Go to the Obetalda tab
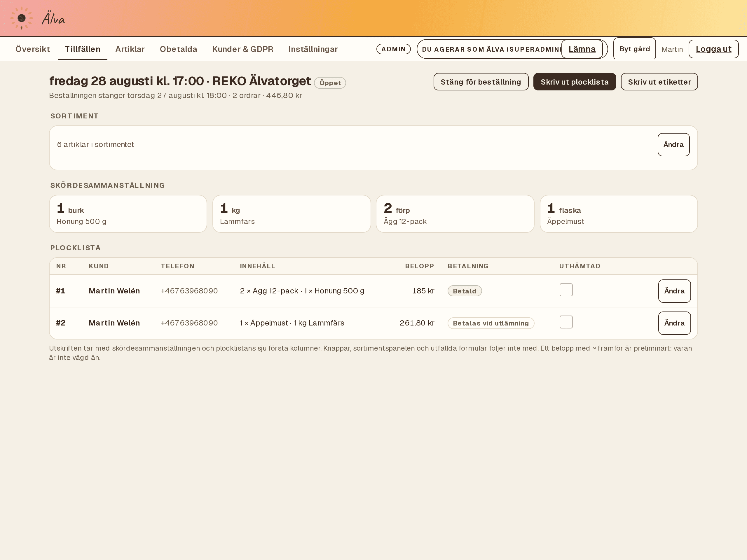Screen dimensions: 747x560 [178, 49]
